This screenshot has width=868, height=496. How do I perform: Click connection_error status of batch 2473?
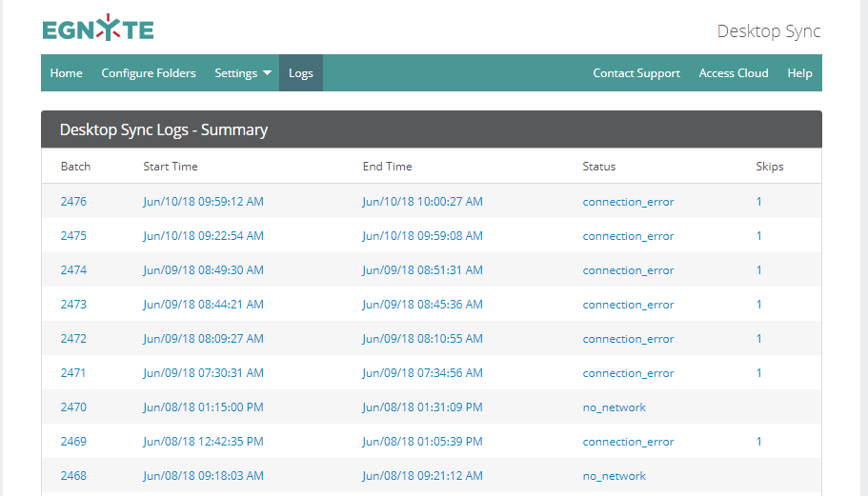coord(628,305)
